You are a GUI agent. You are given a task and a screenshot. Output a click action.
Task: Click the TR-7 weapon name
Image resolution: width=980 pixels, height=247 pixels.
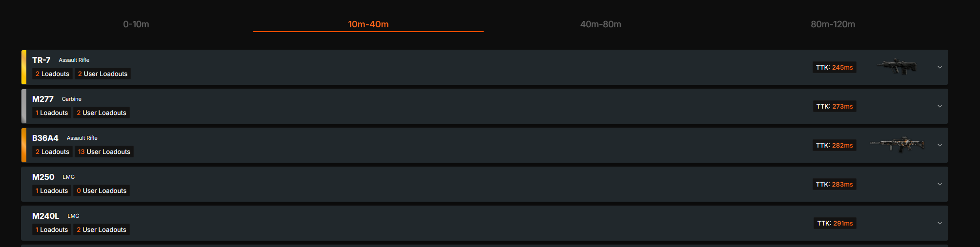coord(41,60)
